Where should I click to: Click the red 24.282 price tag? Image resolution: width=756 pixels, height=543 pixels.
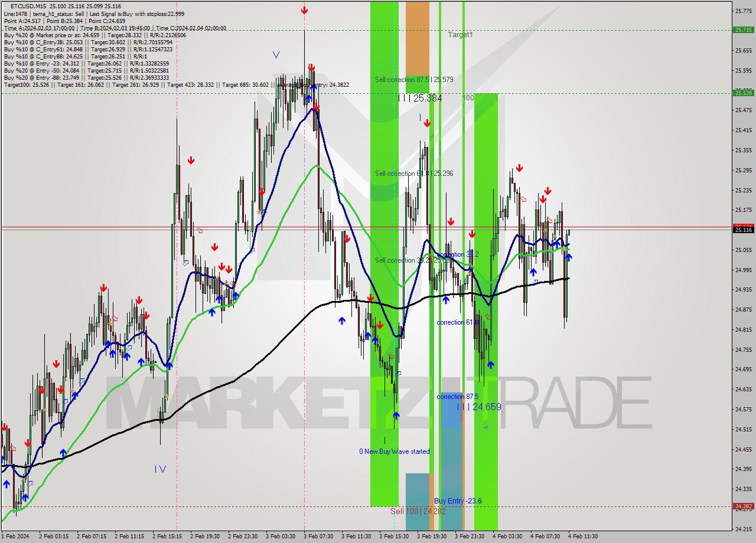[x=743, y=506]
